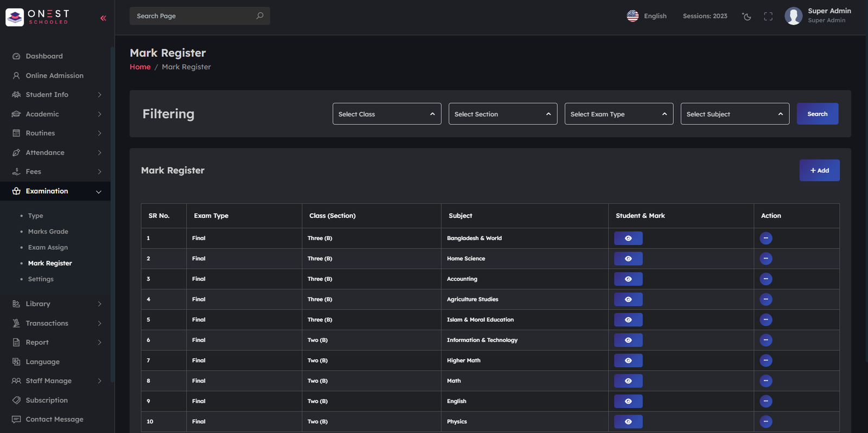Screen dimensions: 868x433
Task: Click the Online Admission person icon
Action: [16, 75]
